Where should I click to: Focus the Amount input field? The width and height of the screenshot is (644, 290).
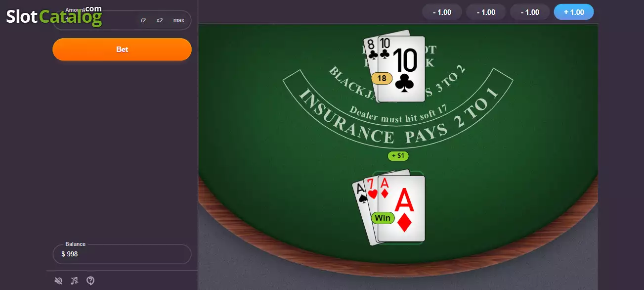pos(94,20)
